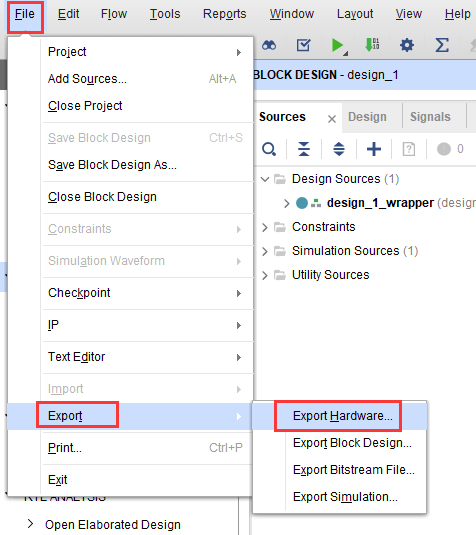Viewport: 476px width, 535px height.
Task: Expand the design_1_wrapper tree node
Action: (287, 203)
